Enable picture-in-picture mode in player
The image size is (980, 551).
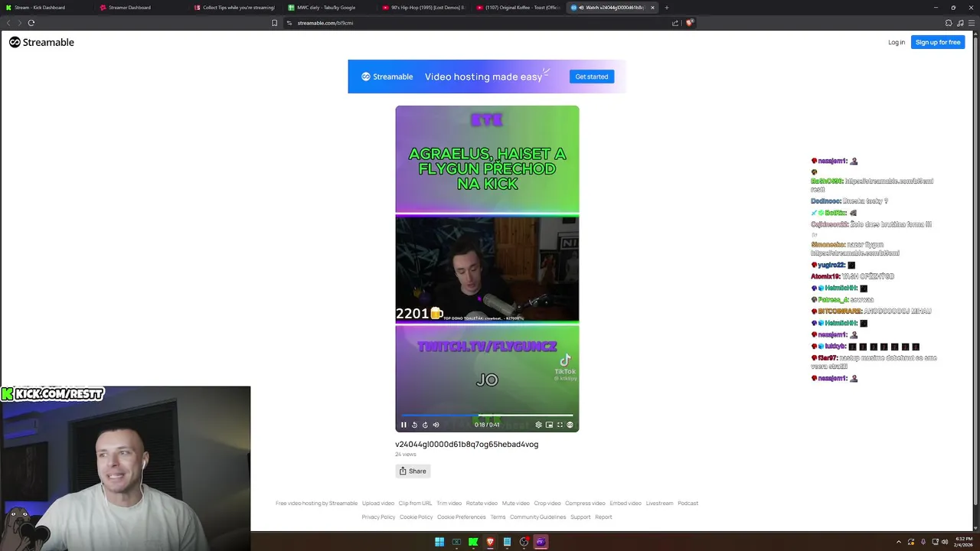(549, 425)
